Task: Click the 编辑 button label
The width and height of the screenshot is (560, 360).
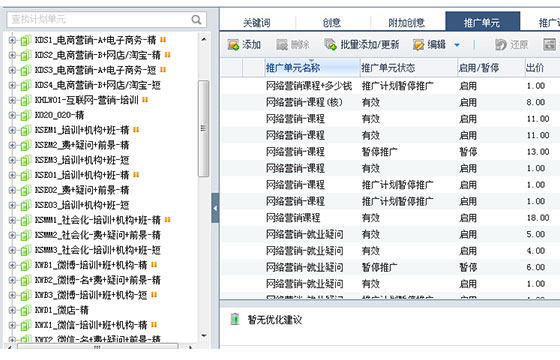Action: click(437, 45)
